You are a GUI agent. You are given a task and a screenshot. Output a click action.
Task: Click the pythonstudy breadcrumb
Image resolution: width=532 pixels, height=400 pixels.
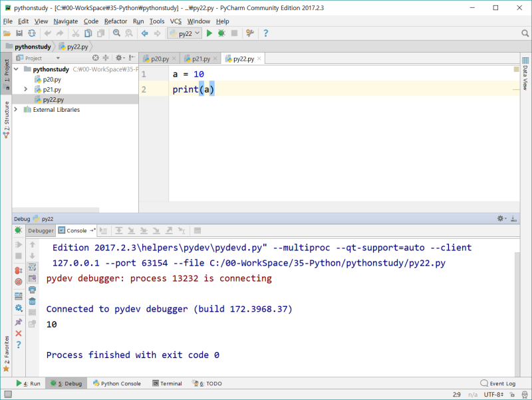point(33,47)
